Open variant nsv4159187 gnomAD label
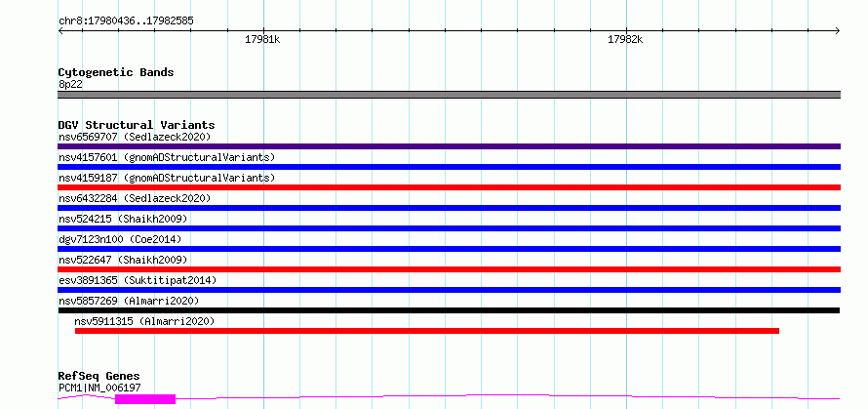 [x=167, y=178]
